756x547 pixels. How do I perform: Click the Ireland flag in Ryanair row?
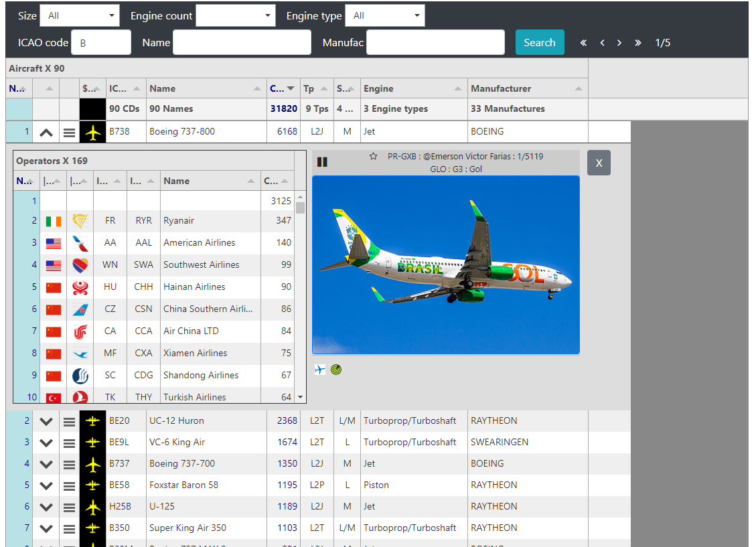54,221
